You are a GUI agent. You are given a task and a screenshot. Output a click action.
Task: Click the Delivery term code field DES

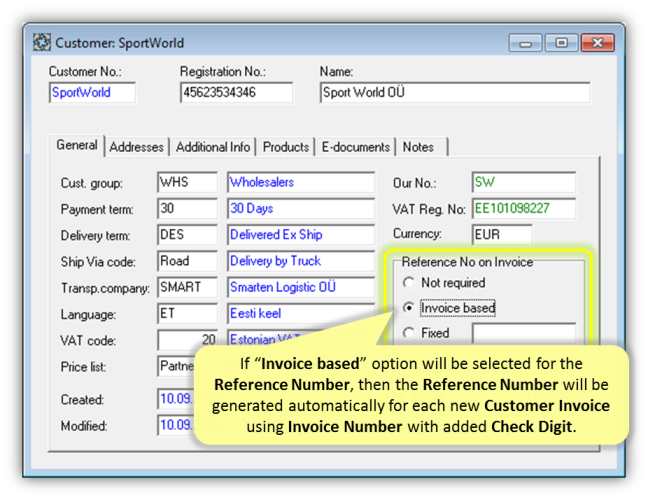(188, 235)
